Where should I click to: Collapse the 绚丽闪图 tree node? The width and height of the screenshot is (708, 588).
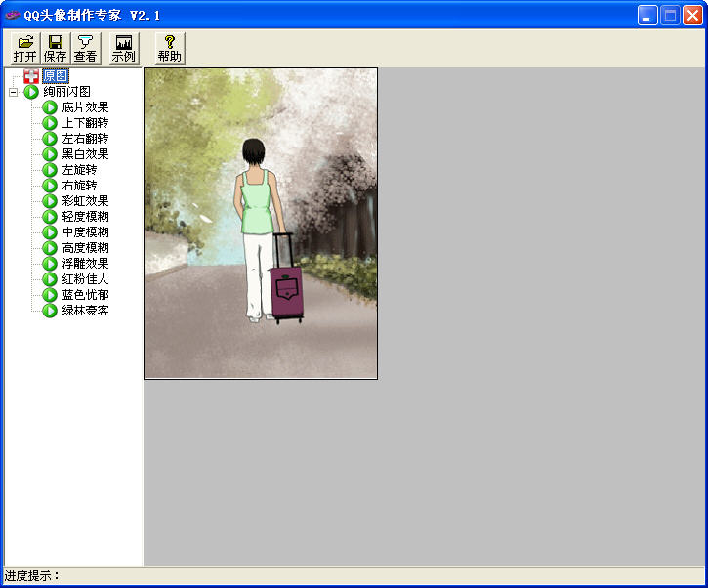13,92
